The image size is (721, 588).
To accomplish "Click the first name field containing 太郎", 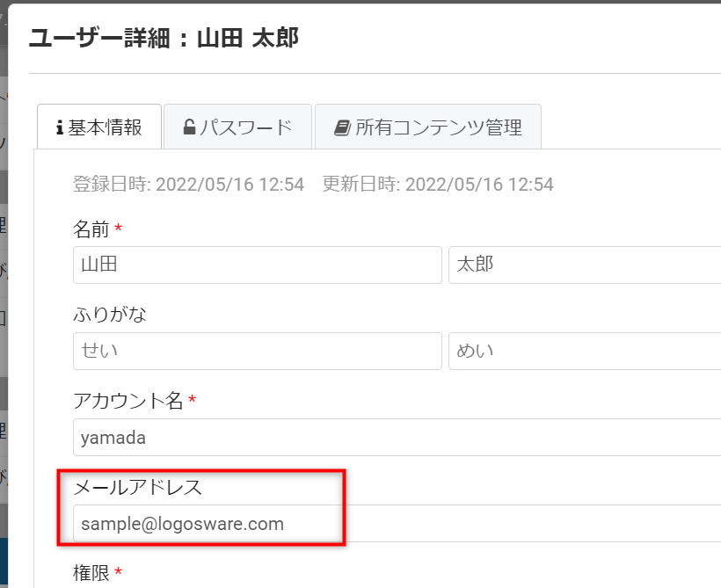I will point(584,265).
